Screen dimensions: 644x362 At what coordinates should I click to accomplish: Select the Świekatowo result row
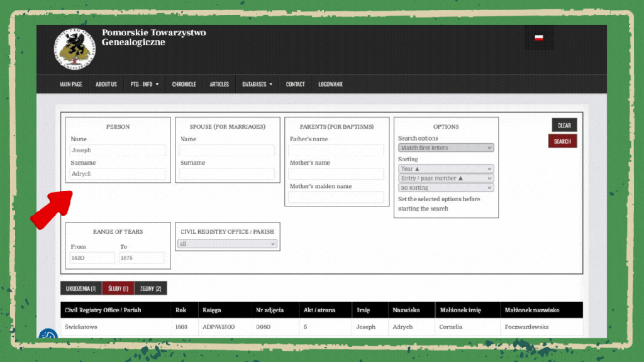click(x=321, y=327)
